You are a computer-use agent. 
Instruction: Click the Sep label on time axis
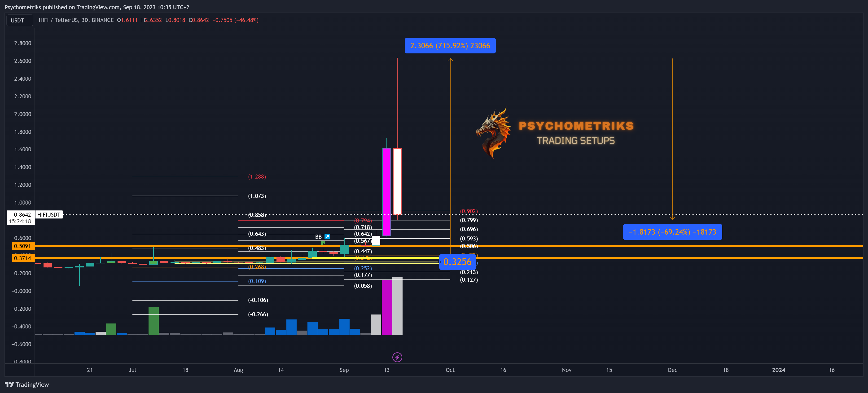344,370
